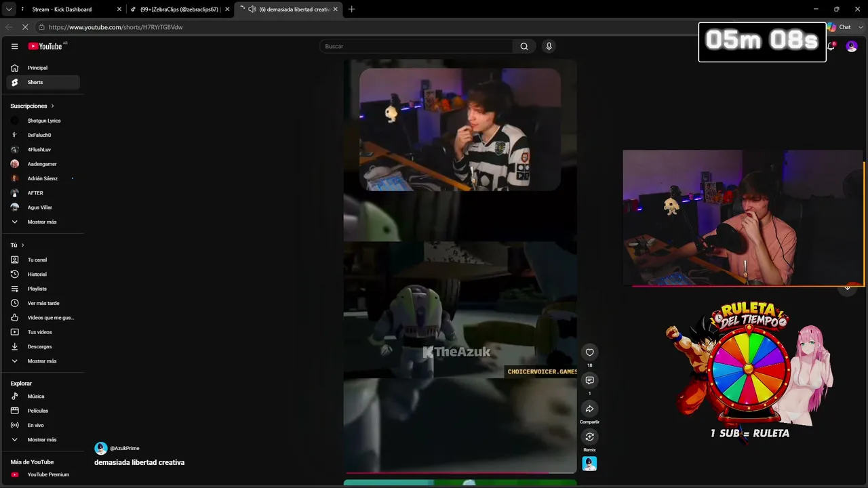Open 0xFaluch0 channel
Image resolution: width=868 pixels, height=488 pixels.
[43, 135]
